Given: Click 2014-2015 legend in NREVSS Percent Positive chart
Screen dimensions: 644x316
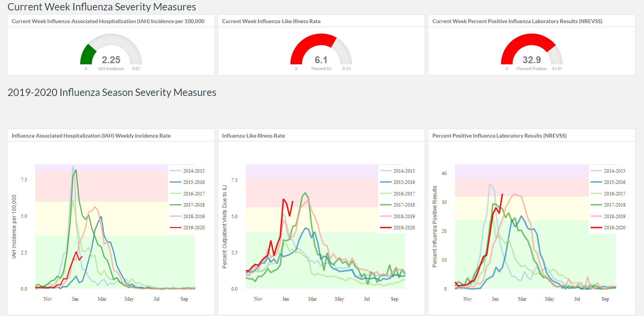Looking at the screenshot, I should point(608,171).
